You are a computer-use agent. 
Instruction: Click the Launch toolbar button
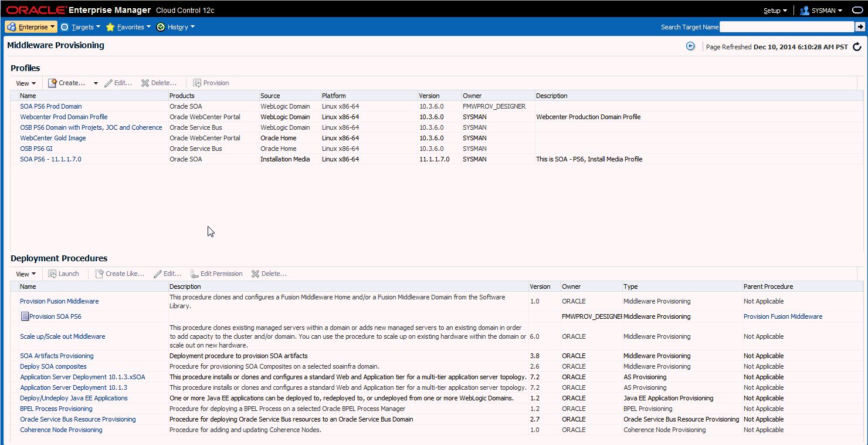click(x=63, y=274)
